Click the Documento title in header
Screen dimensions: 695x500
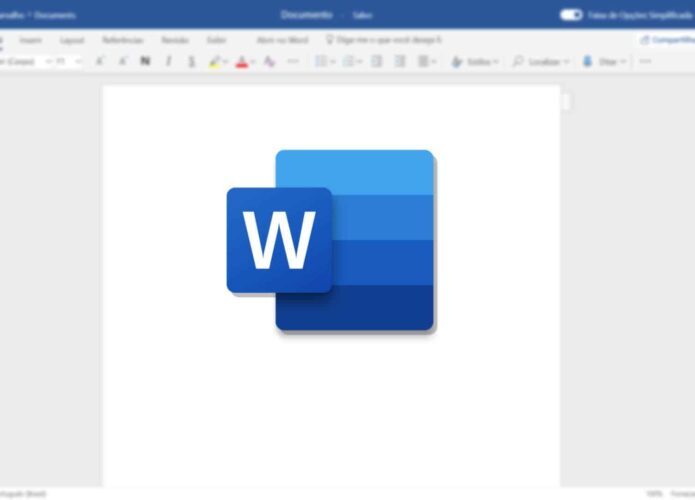pos(306,15)
